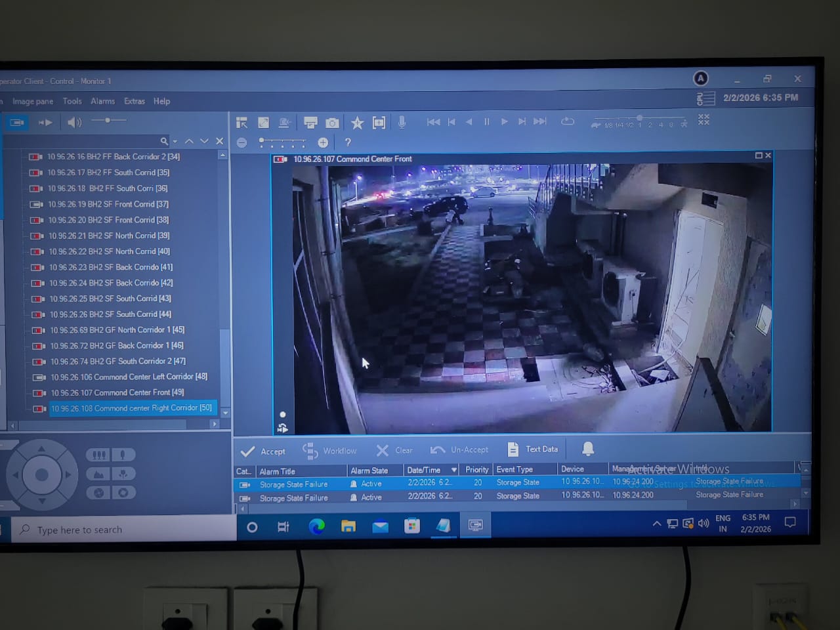
Task: Open the Extras menu
Action: (135, 101)
